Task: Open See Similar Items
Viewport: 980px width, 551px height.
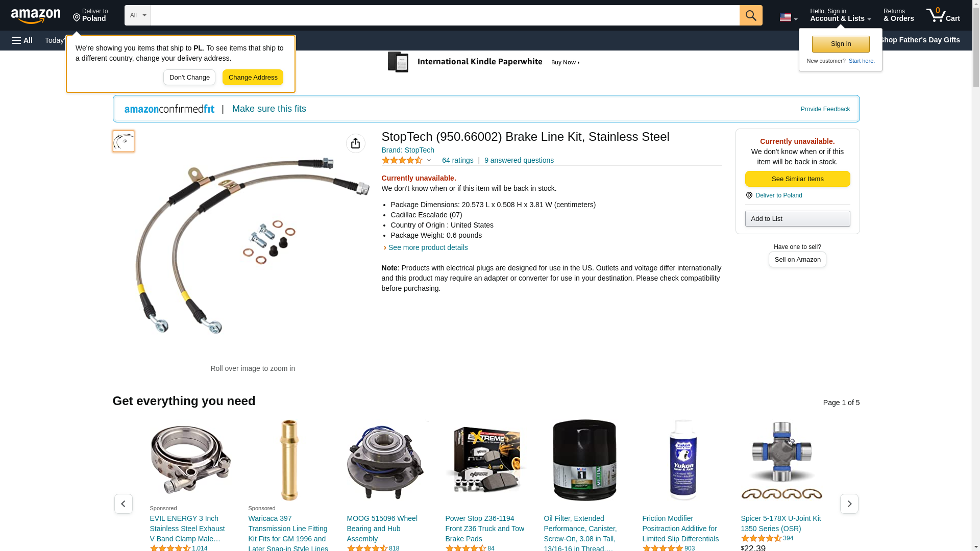Action: (798, 179)
